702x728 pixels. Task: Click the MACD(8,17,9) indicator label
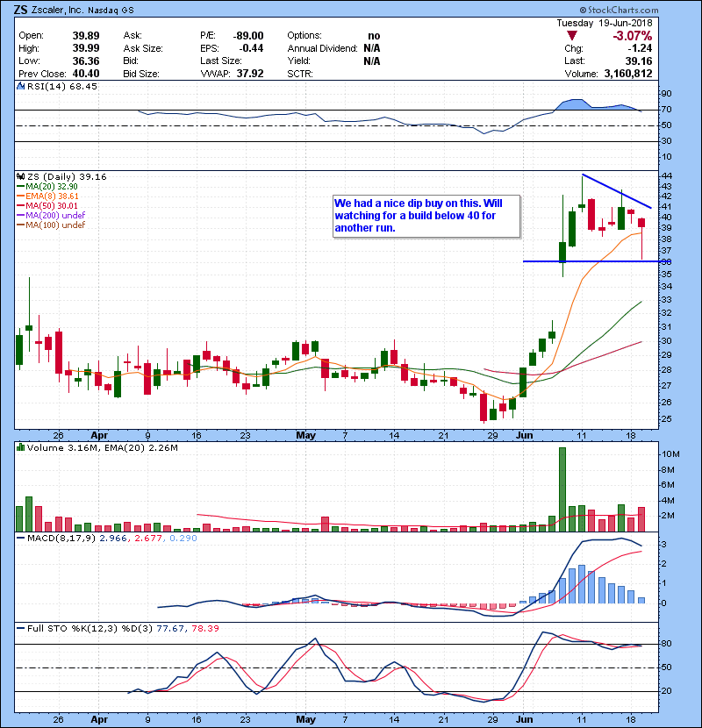tap(61, 539)
